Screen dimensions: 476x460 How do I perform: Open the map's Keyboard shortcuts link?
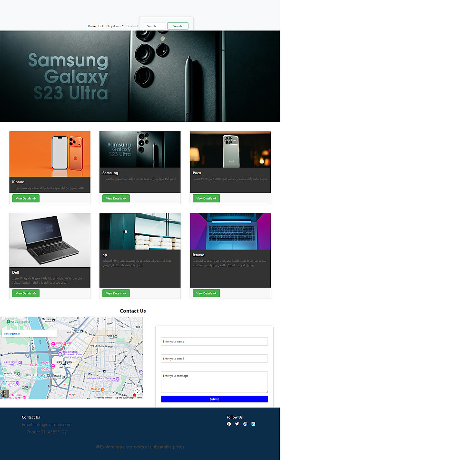click(x=104, y=398)
